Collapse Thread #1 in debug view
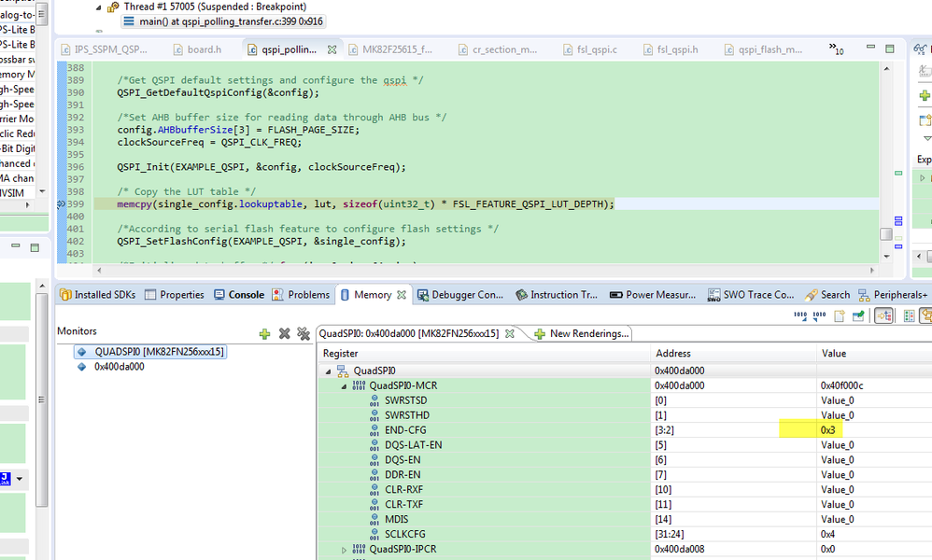The height and width of the screenshot is (560, 932). tap(99, 7)
